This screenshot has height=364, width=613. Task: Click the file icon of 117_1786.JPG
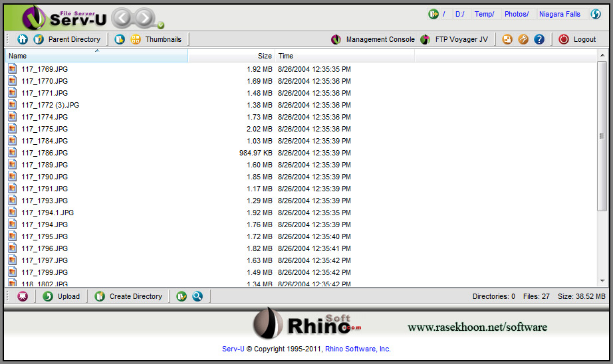[x=13, y=152]
